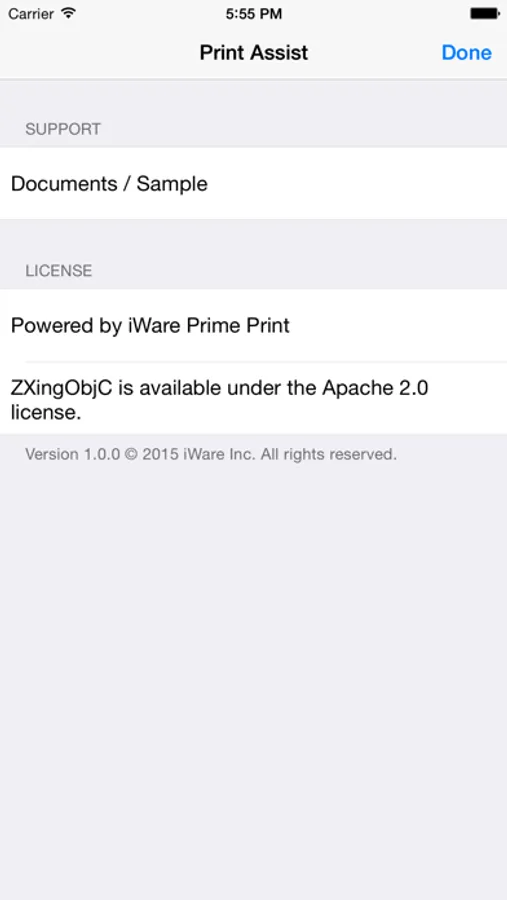Screen dimensions: 507x900
Task: Tap the ZXingObjC Apache license row
Action: point(253,399)
